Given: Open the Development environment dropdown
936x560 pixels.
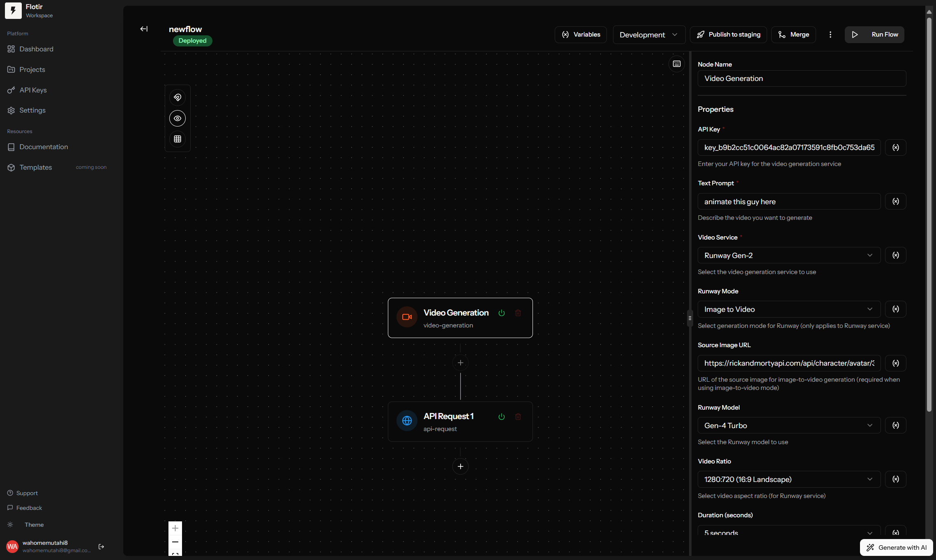Looking at the screenshot, I should tap(648, 35).
